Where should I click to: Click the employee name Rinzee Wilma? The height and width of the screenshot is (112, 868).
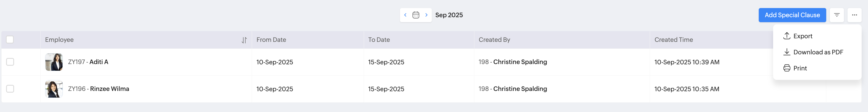click(110, 89)
